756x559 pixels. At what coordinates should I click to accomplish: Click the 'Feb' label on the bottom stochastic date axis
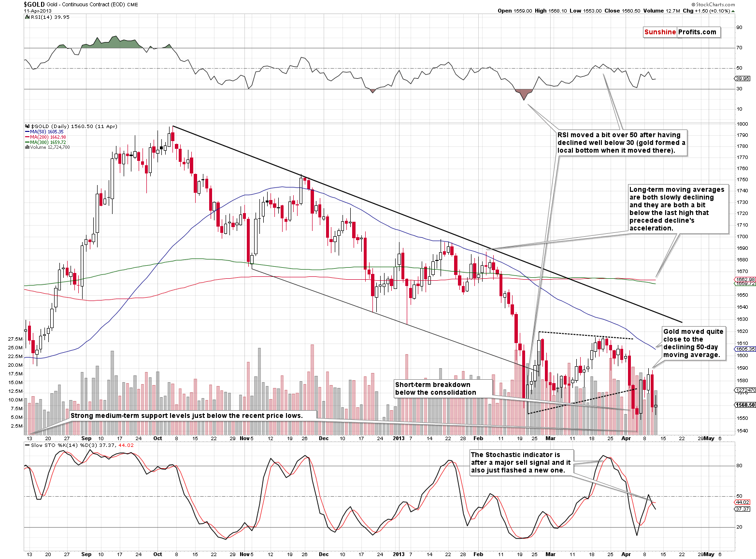478,554
